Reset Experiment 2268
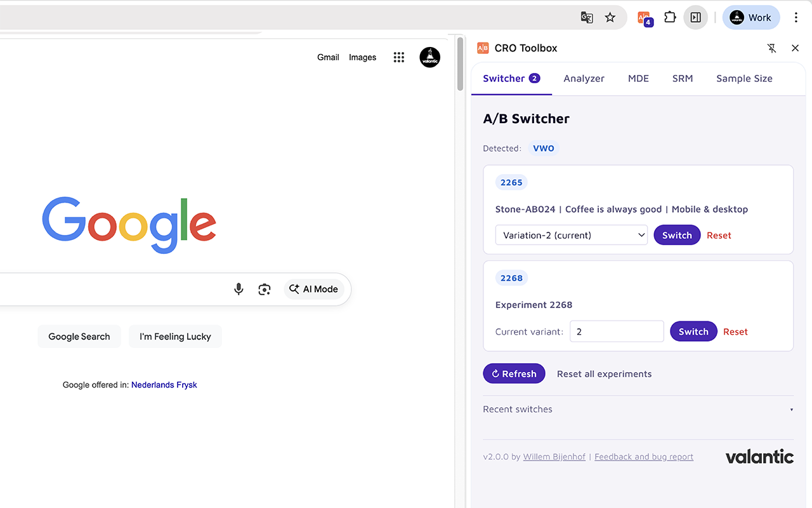Image resolution: width=812 pixels, height=508 pixels. pos(735,331)
